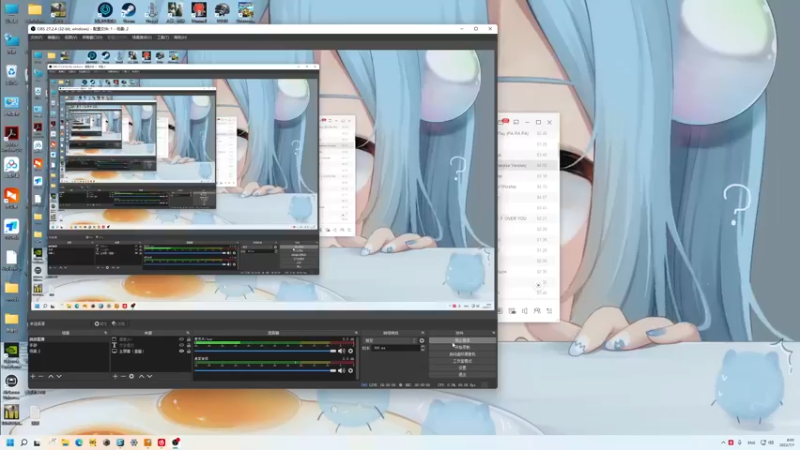Open the Scene Collection menu in OBS
Viewport: 800px width, 450px height.
(x=142, y=37)
